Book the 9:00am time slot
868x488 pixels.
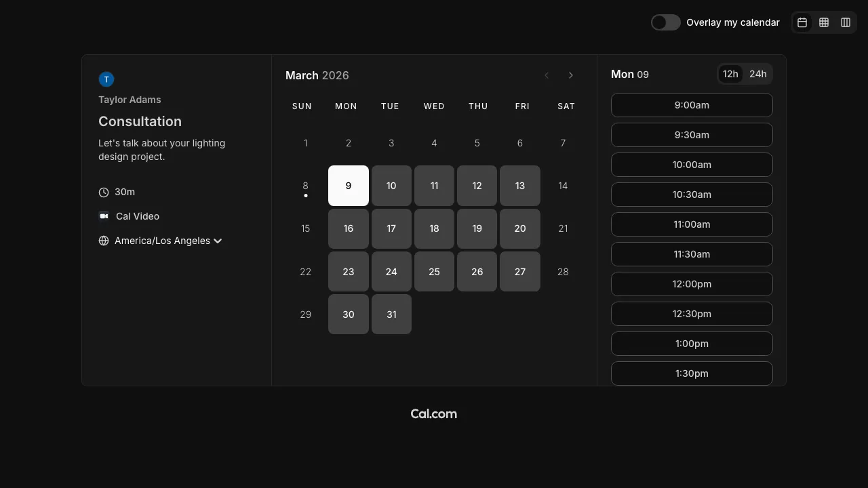[692, 105]
